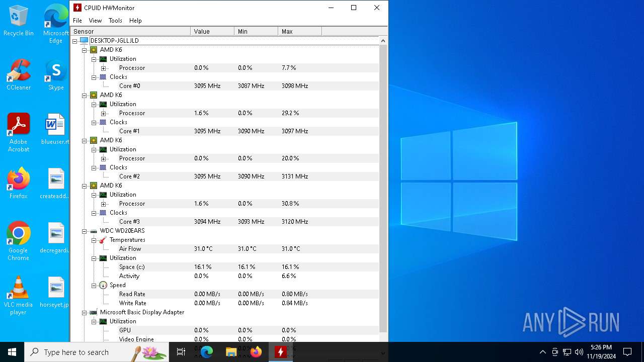Open the Windows Start menu
Screen dimensions: 644x362
[x=12, y=352]
